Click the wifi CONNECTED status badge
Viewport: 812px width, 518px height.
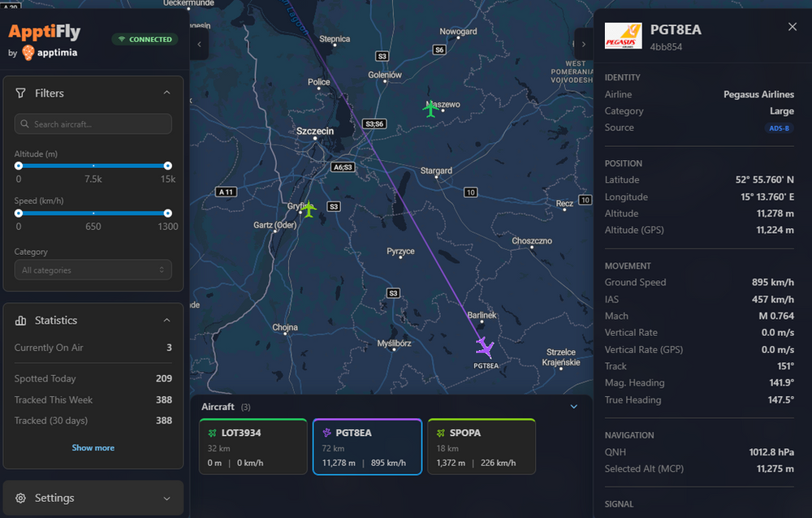click(145, 39)
